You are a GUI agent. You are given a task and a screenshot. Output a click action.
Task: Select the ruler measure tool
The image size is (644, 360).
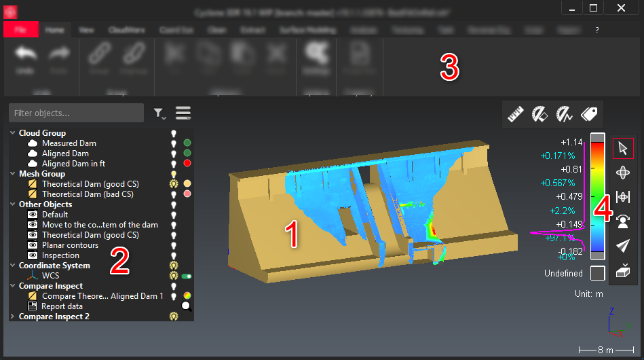[x=516, y=114]
